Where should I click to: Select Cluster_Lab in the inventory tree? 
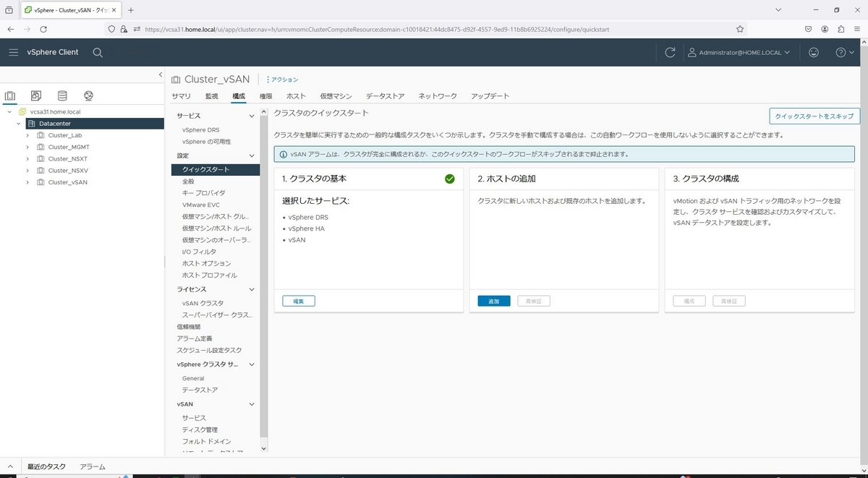tap(64, 135)
